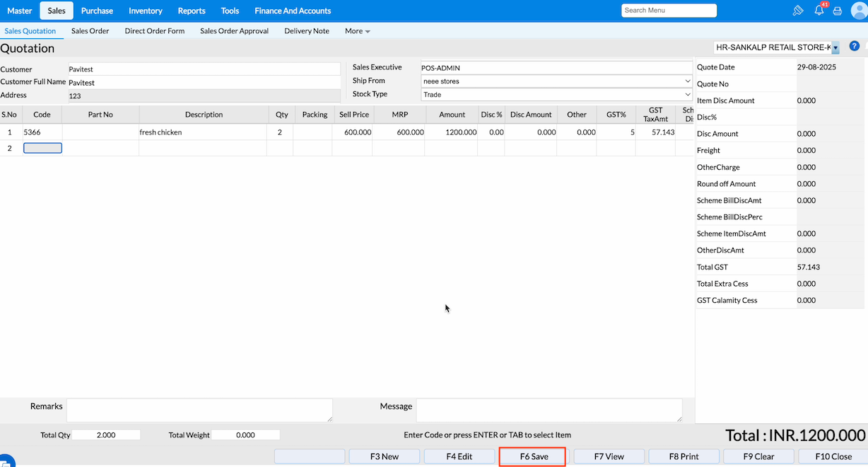
Task: Expand the More menu
Action: (357, 31)
